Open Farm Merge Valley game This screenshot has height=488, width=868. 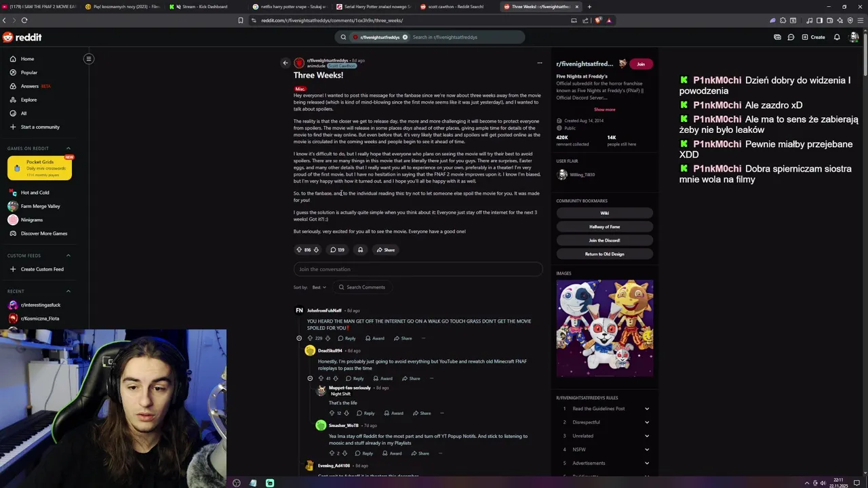tap(40, 206)
